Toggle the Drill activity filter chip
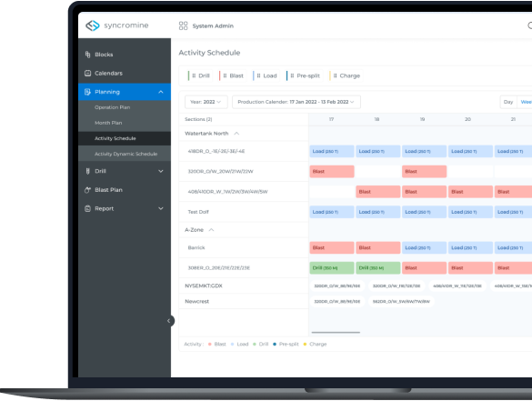 coord(199,75)
